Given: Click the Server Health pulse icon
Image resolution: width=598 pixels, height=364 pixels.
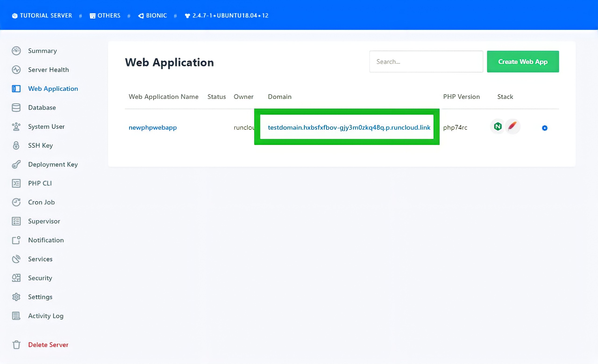Looking at the screenshot, I should [x=16, y=70].
